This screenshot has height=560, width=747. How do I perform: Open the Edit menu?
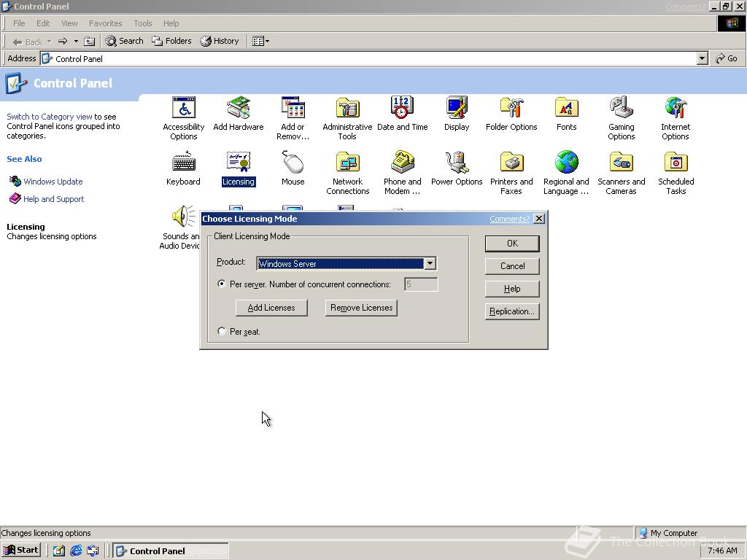tap(43, 23)
